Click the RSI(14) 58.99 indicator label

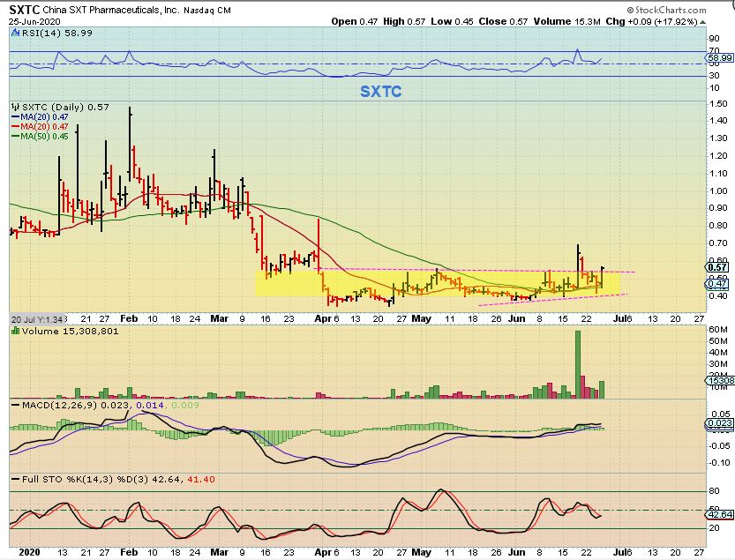[56, 34]
